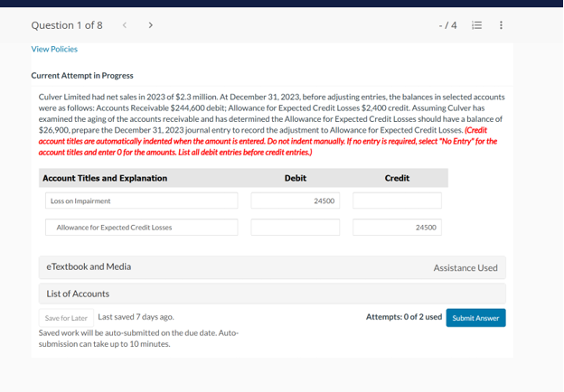This screenshot has width=564, height=392.
Task: Click the Allowance for Expected Credit Losses account field
Action: pyautogui.click(x=141, y=228)
